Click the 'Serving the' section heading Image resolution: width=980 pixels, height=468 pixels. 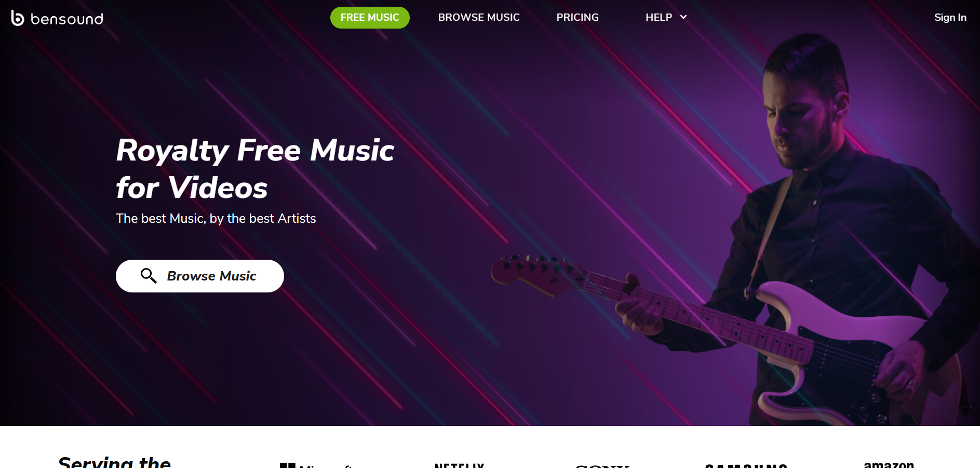115,462
